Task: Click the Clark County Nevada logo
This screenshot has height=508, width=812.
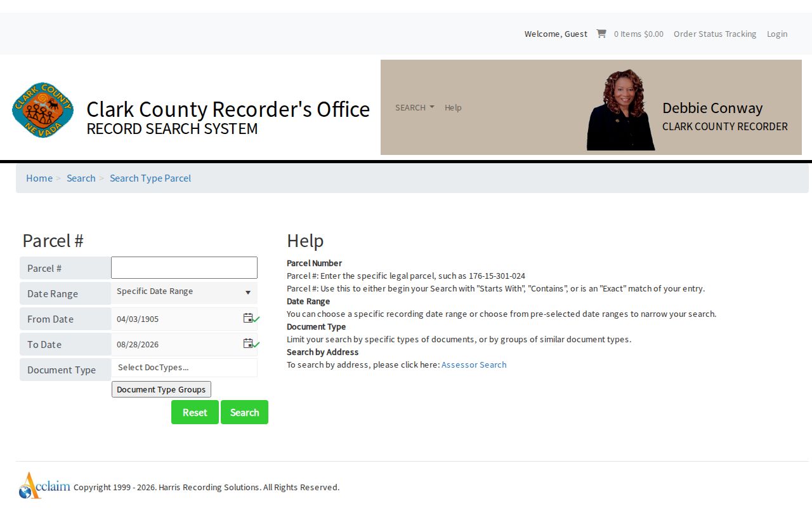Action: 43,110
